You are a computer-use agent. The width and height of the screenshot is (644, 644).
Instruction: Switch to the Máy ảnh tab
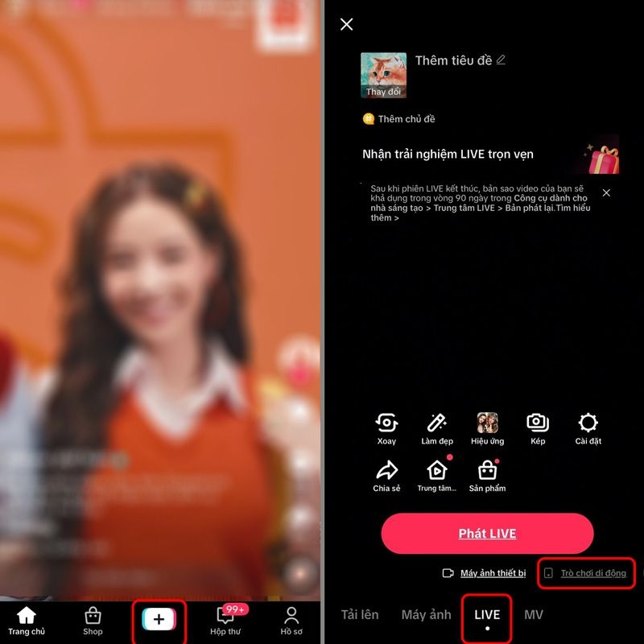426,614
